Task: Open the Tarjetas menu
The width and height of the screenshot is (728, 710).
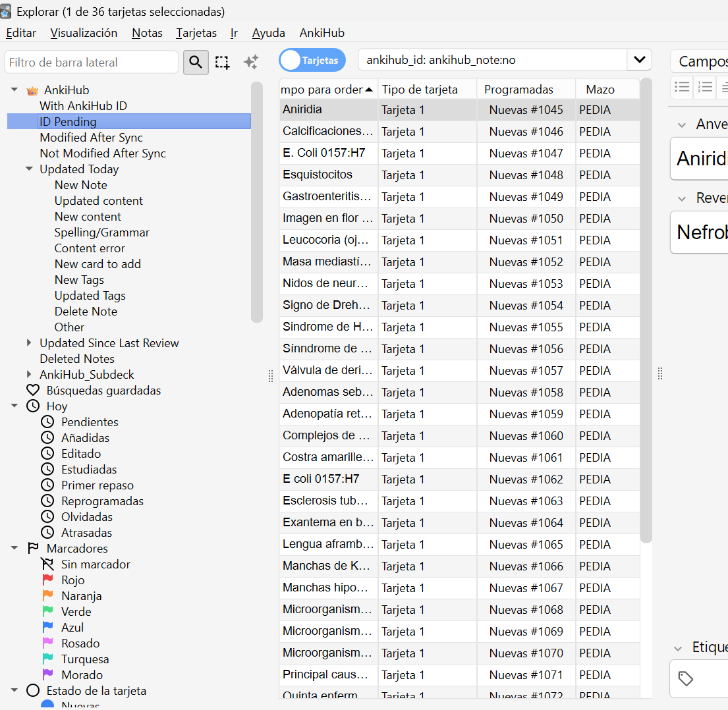Action: [196, 33]
